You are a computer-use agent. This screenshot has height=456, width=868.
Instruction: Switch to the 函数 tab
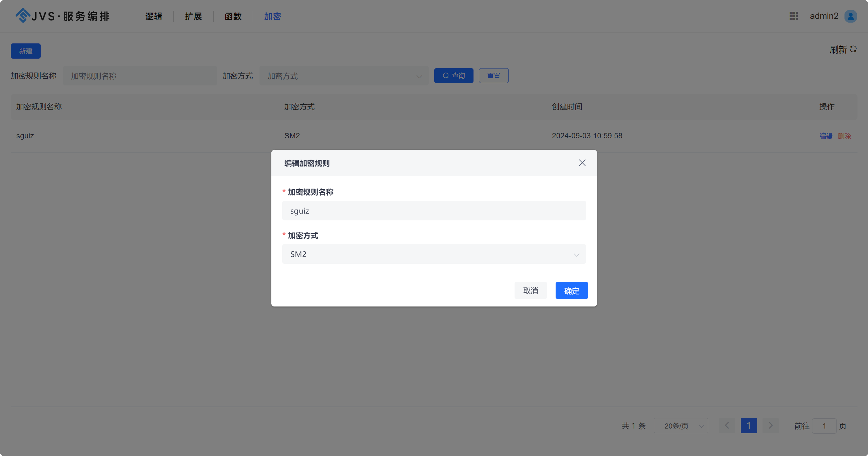[233, 16]
